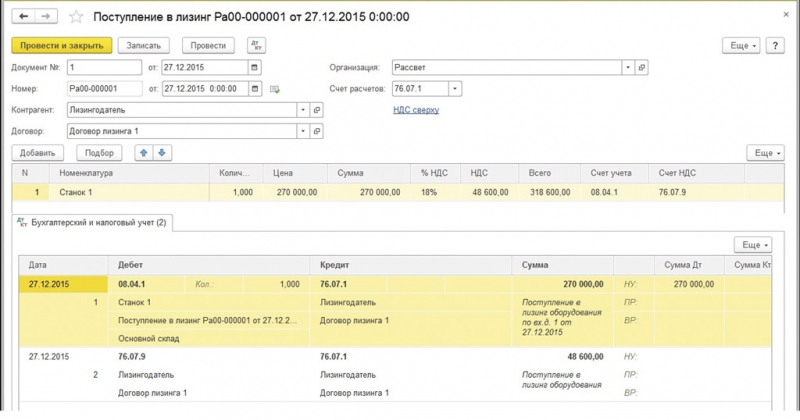The image size is (800, 420).
Task: Open the top-right Еще menu
Action: (741, 45)
